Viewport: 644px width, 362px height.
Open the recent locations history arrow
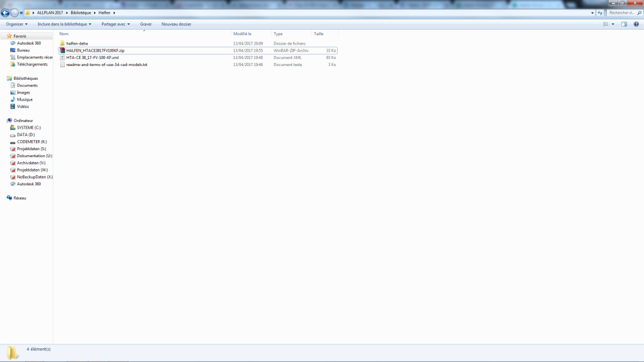click(21, 13)
